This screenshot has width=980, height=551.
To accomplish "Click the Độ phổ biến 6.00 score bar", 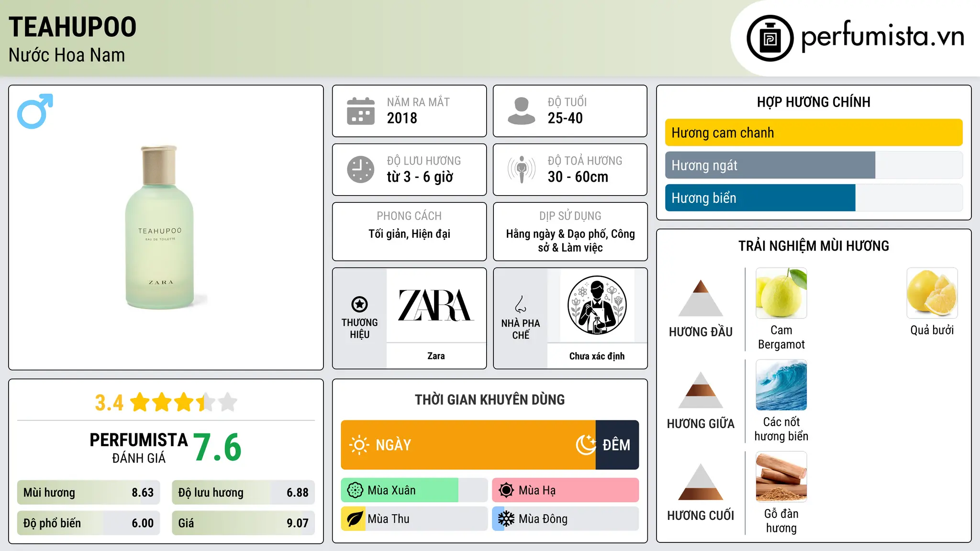I will [x=89, y=523].
